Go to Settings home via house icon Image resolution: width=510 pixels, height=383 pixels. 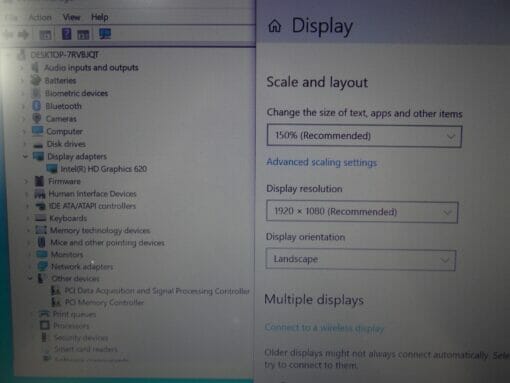point(275,26)
